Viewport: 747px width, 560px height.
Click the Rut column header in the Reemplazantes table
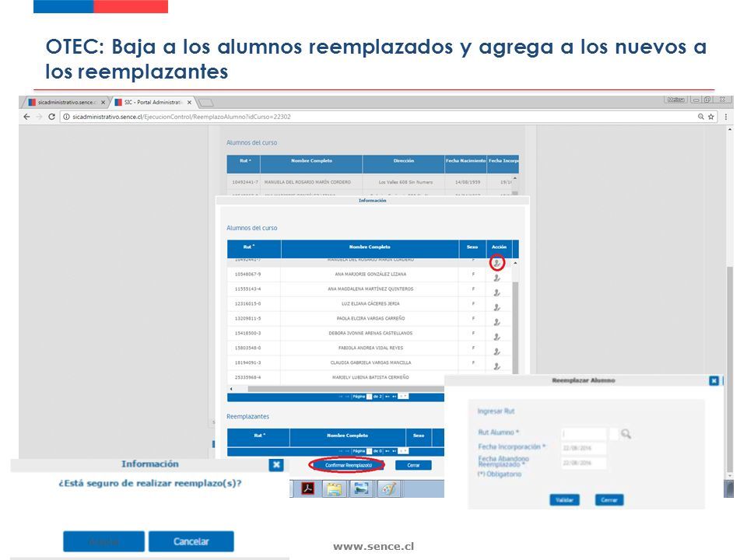(258, 437)
